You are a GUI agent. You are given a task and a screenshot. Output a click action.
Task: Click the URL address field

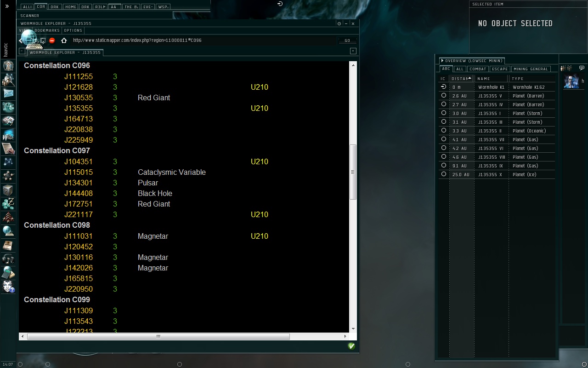click(x=202, y=40)
